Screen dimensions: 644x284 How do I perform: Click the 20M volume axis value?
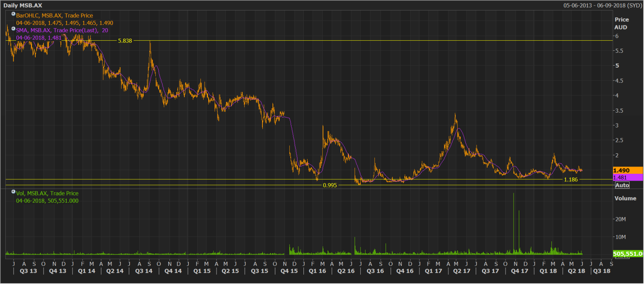point(620,219)
